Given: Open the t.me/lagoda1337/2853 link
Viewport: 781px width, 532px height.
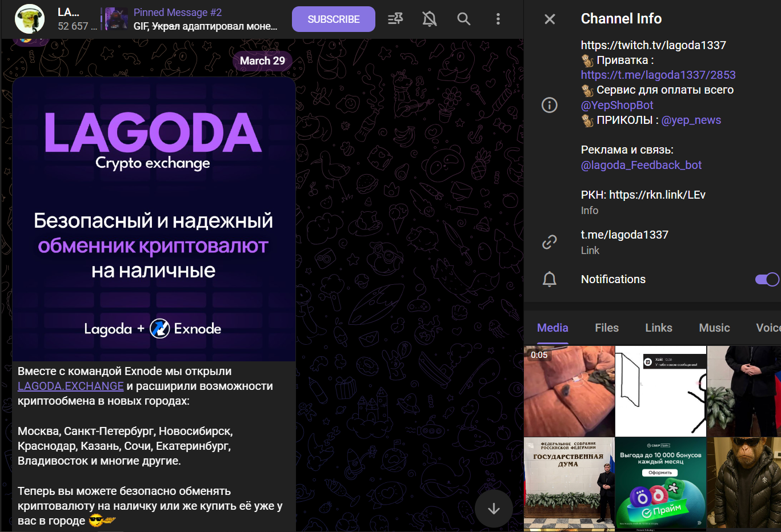Looking at the screenshot, I should pyautogui.click(x=658, y=75).
